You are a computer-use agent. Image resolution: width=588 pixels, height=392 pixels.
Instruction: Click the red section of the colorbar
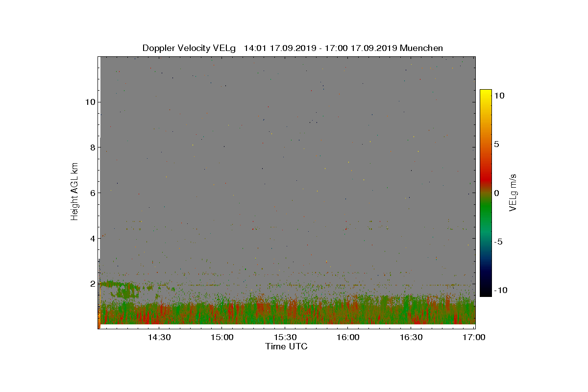point(486,179)
